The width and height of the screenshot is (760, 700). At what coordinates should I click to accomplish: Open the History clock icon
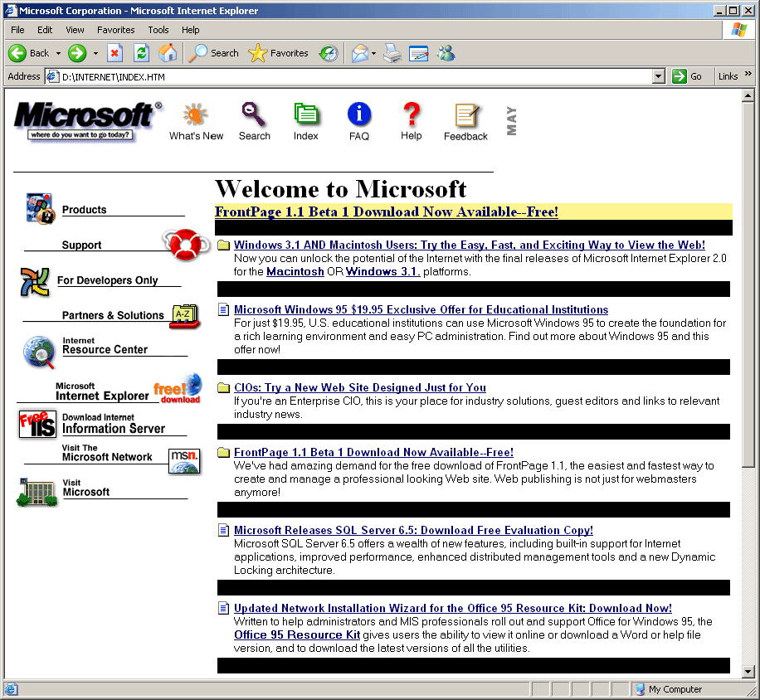tap(328, 53)
